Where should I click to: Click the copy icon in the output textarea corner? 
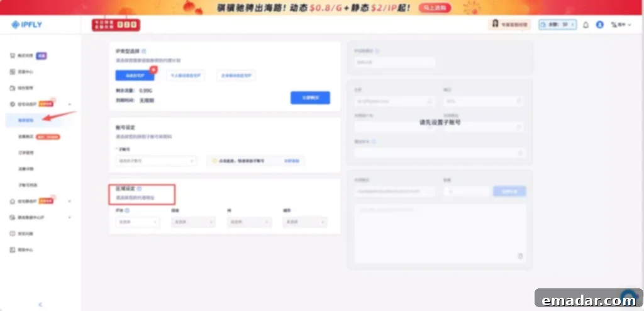pos(520,256)
